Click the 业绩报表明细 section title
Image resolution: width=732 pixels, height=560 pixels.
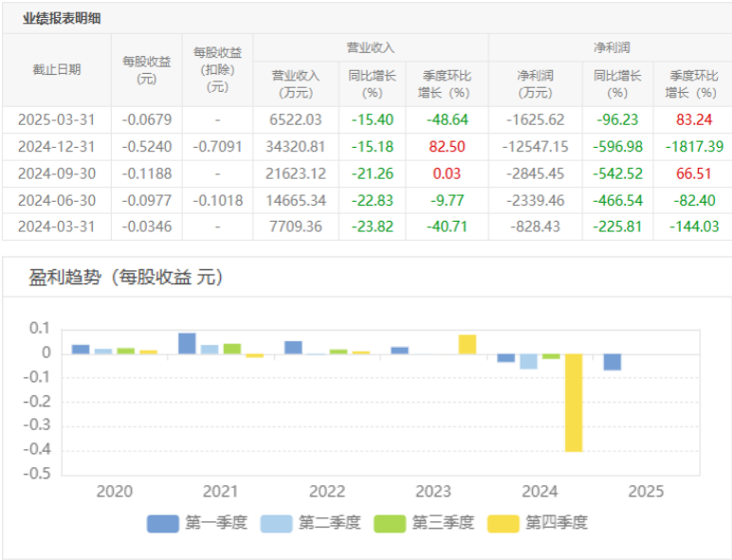click(x=62, y=19)
